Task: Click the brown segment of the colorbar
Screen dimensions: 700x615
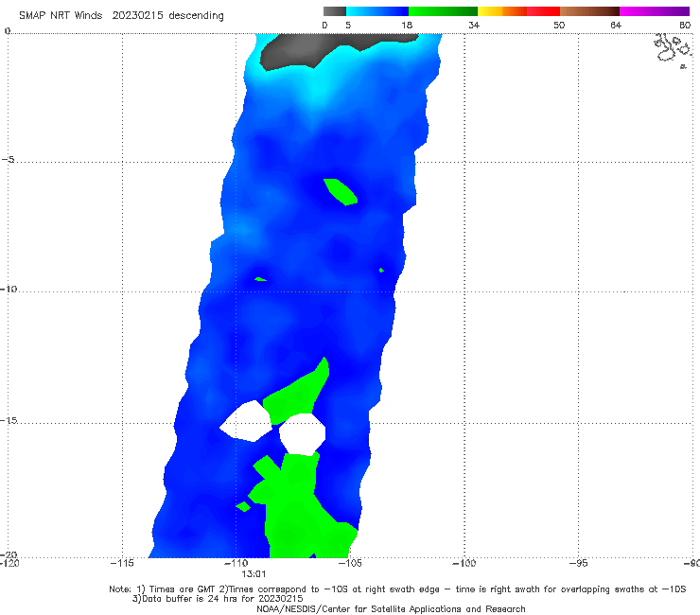Action: [589, 11]
